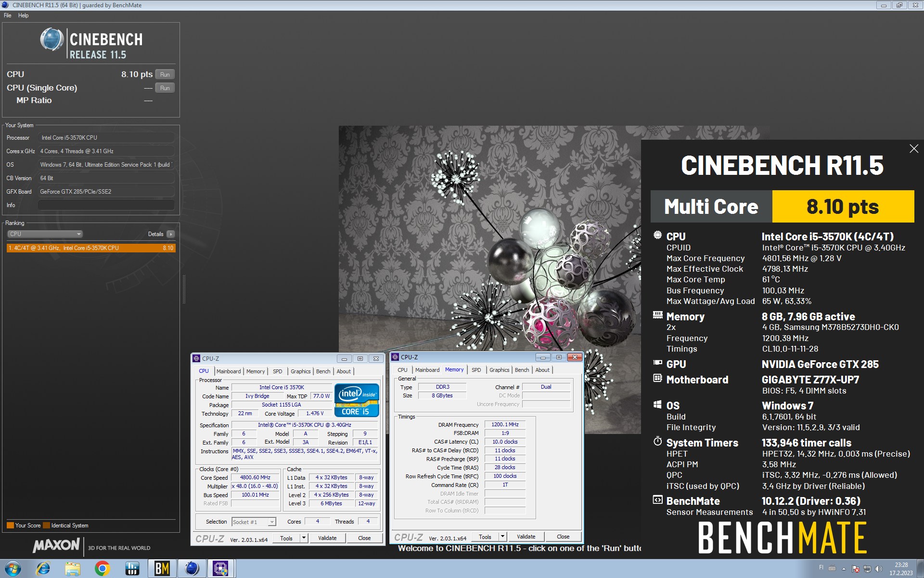Click the Memory module icon in BenchMate panel
Screen dimensions: 924x578
(657, 315)
